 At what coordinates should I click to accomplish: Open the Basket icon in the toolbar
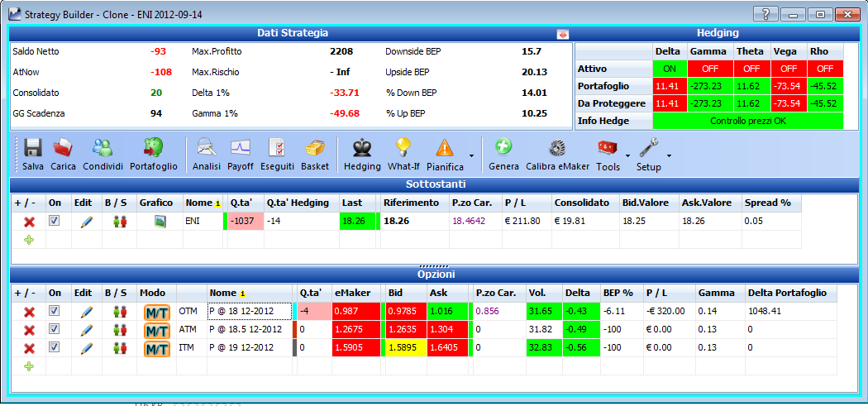pyautogui.click(x=314, y=149)
